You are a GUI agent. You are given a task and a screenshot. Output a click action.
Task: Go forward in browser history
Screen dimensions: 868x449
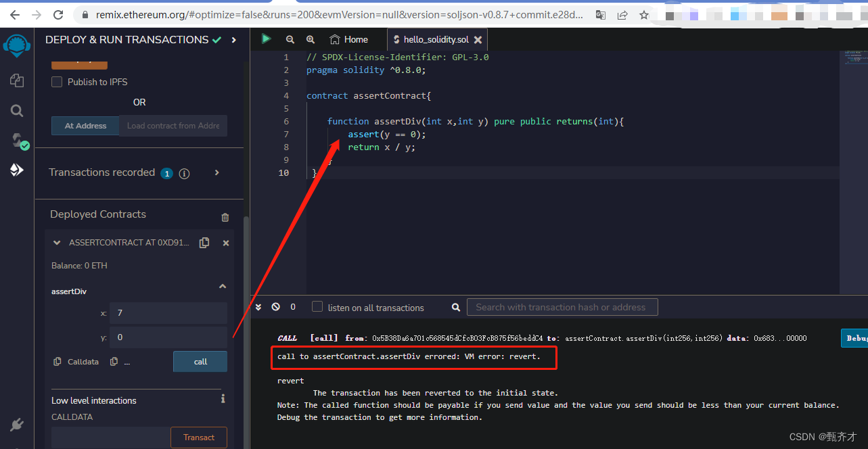point(36,14)
